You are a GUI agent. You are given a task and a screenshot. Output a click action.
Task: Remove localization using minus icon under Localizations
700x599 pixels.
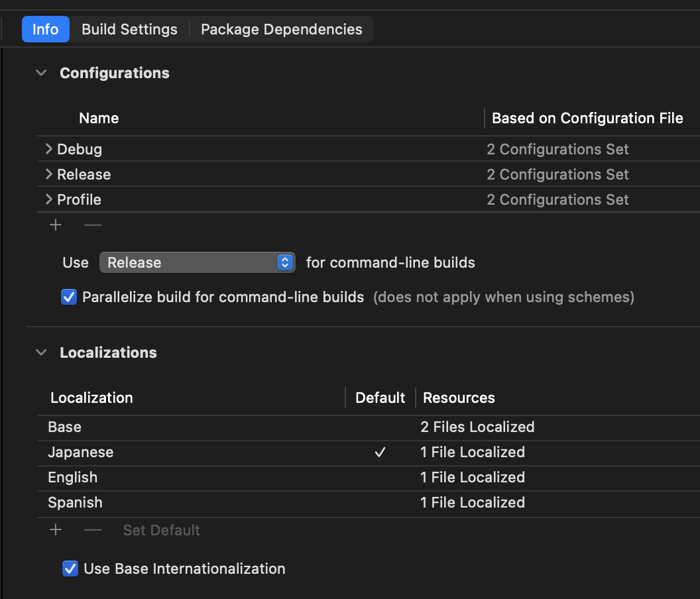coord(93,530)
